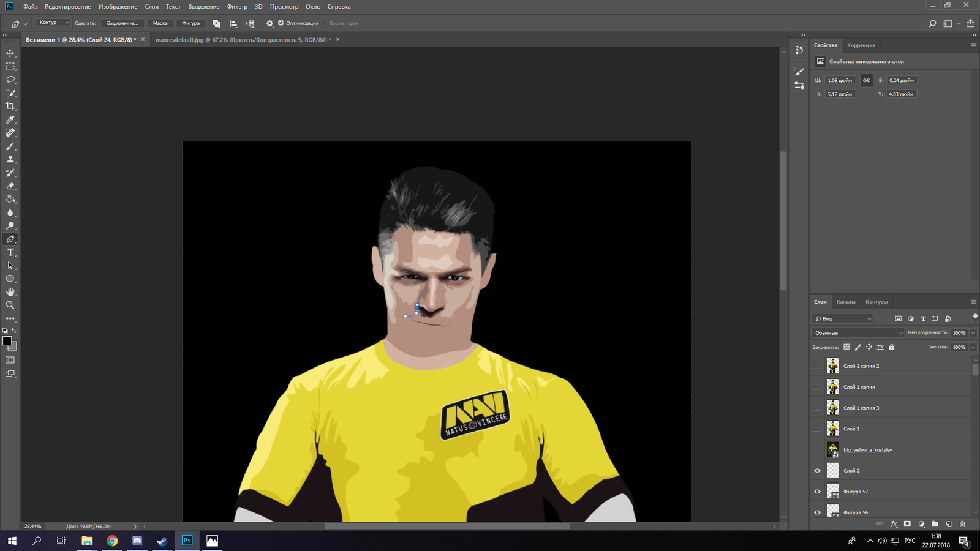This screenshot has height=551, width=980.
Task: Open opacity Непрозрачность dropdown arrow
Action: click(x=973, y=333)
